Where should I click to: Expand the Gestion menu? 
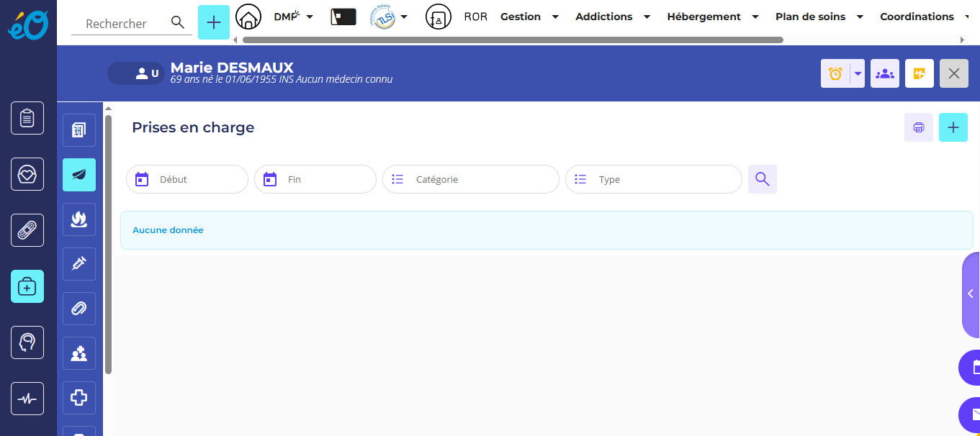pos(529,17)
